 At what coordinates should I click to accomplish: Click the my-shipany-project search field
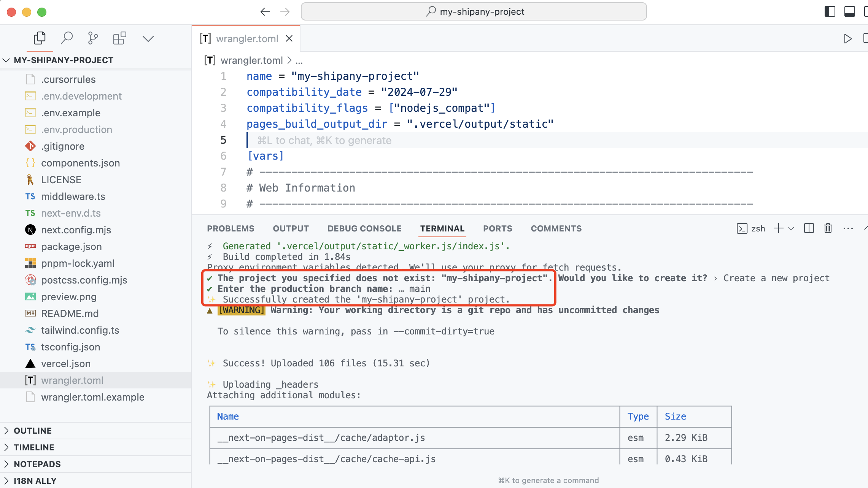[474, 11]
